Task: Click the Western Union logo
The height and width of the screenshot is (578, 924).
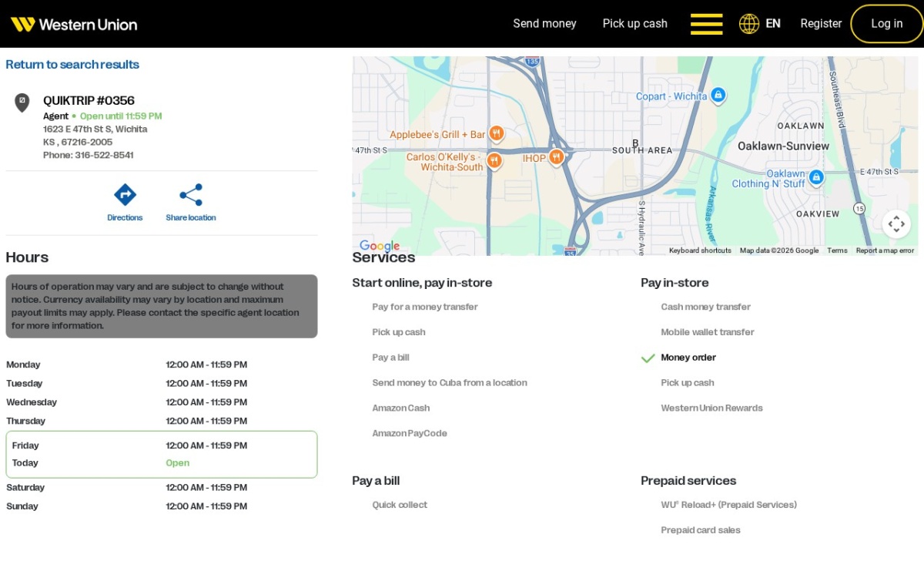Action: (x=74, y=24)
